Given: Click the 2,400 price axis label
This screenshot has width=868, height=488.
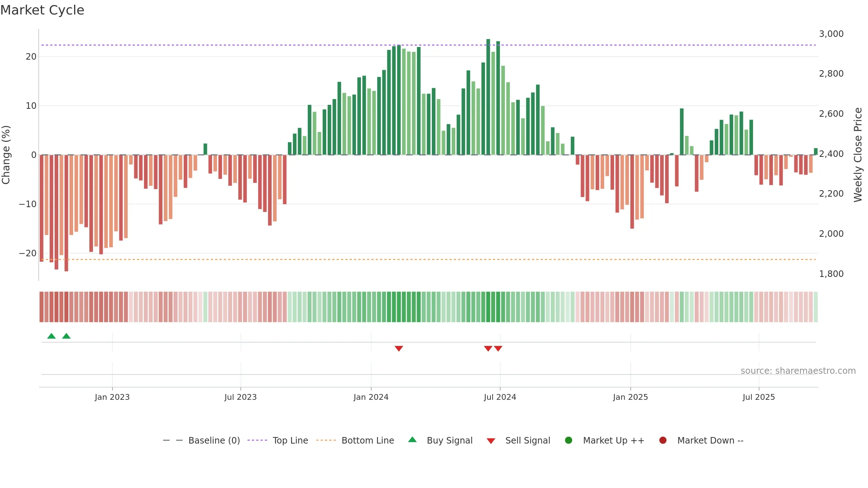Looking at the screenshot, I should 831,154.
